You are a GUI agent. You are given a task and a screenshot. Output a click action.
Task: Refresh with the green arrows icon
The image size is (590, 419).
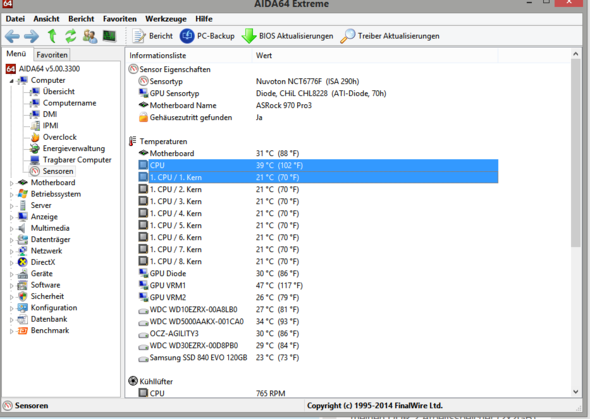(70, 36)
